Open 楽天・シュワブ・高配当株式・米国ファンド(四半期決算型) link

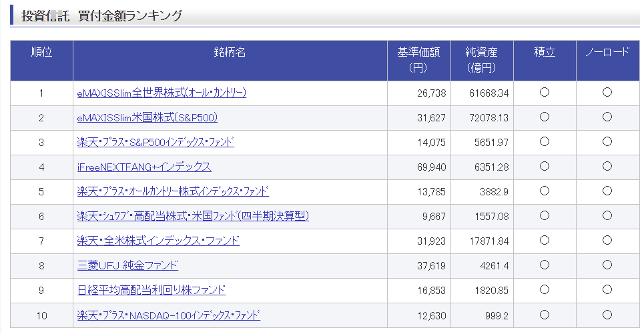pos(193,216)
